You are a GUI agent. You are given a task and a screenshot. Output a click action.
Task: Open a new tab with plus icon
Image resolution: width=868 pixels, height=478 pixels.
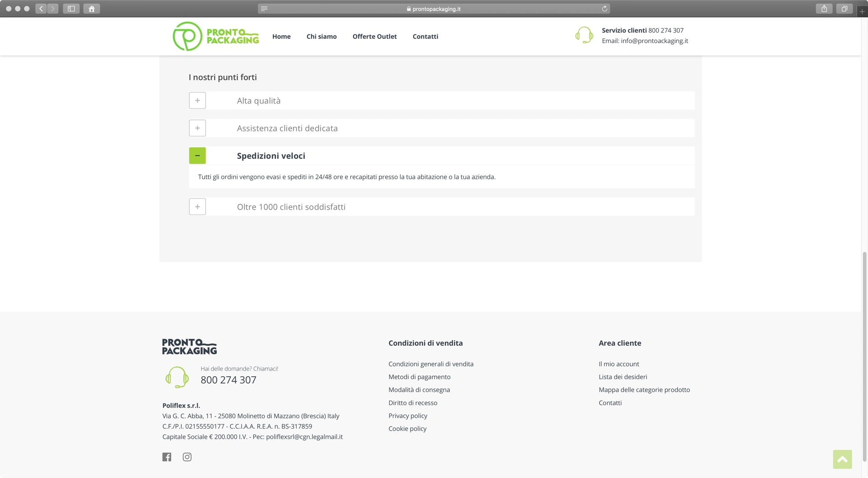[862, 11]
